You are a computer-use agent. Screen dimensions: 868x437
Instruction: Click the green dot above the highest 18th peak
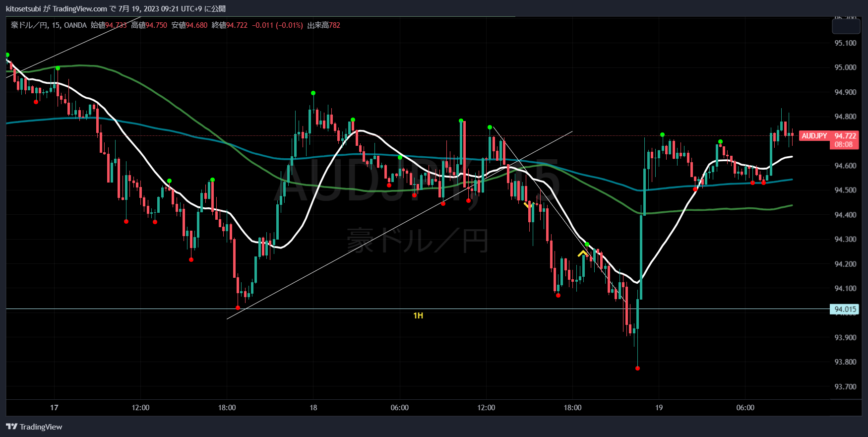click(x=313, y=93)
